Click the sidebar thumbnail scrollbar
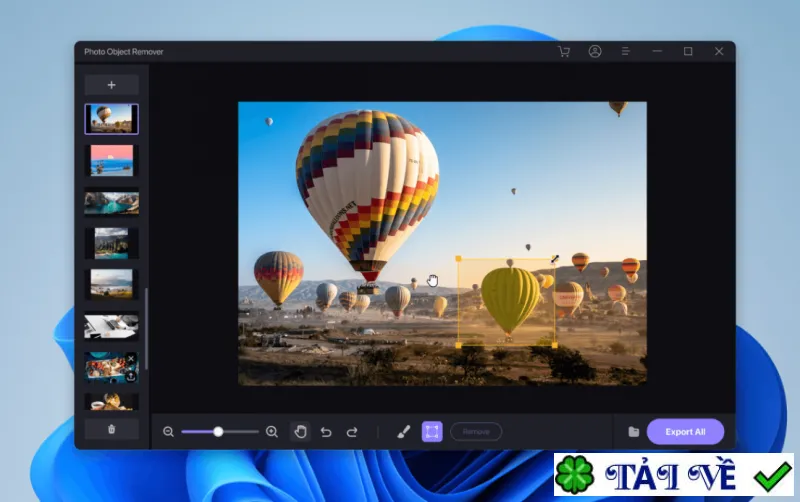Screen dimensions: 800x502 point(146,329)
